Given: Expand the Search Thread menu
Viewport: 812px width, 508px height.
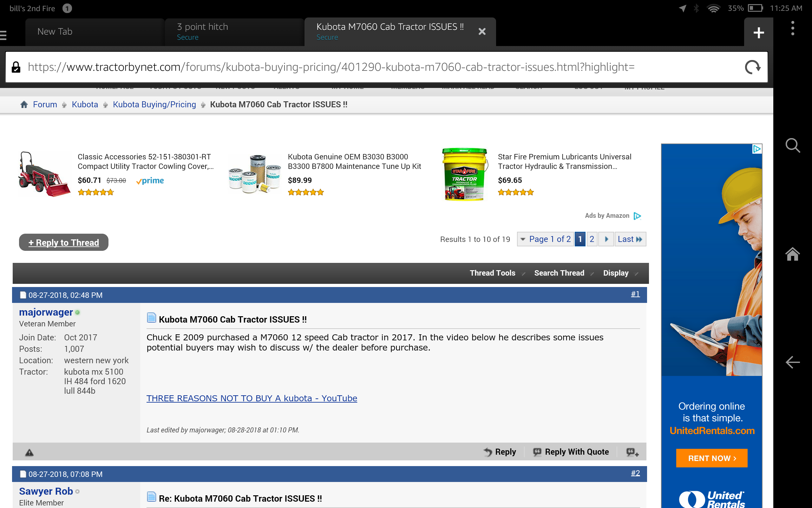Looking at the screenshot, I should tap(564, 273).
